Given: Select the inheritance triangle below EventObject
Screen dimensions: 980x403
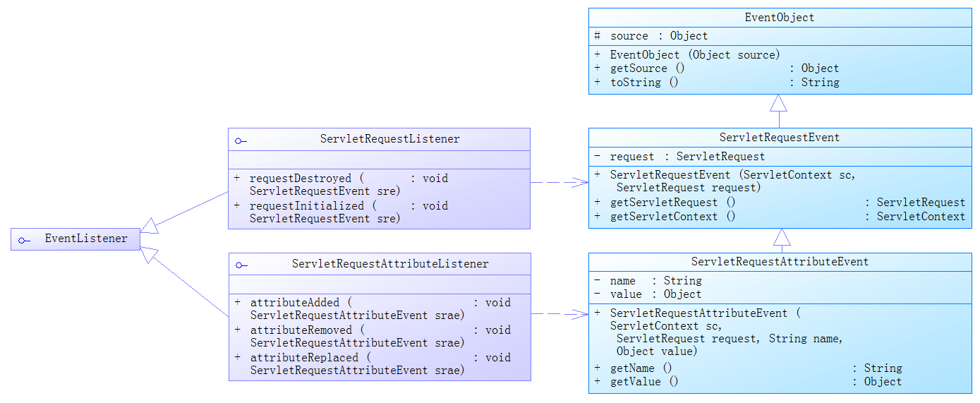Looking at the screenshot, I should point(778,104).
